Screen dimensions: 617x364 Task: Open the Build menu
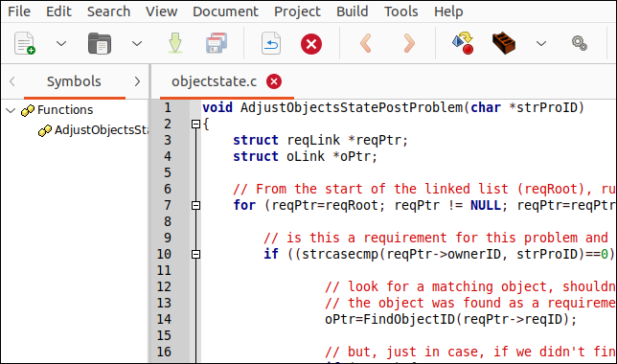coord(353,11)
